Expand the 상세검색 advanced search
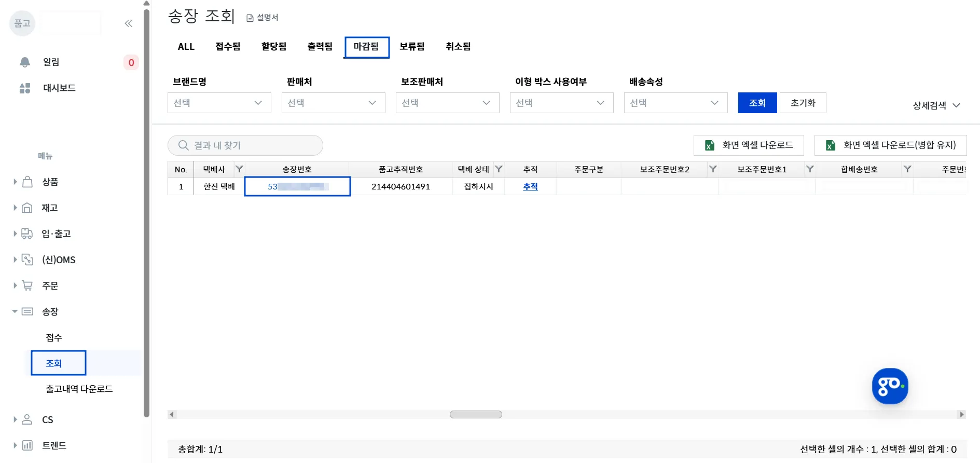This screenshot has width=980, height=463. click(936, 105)
